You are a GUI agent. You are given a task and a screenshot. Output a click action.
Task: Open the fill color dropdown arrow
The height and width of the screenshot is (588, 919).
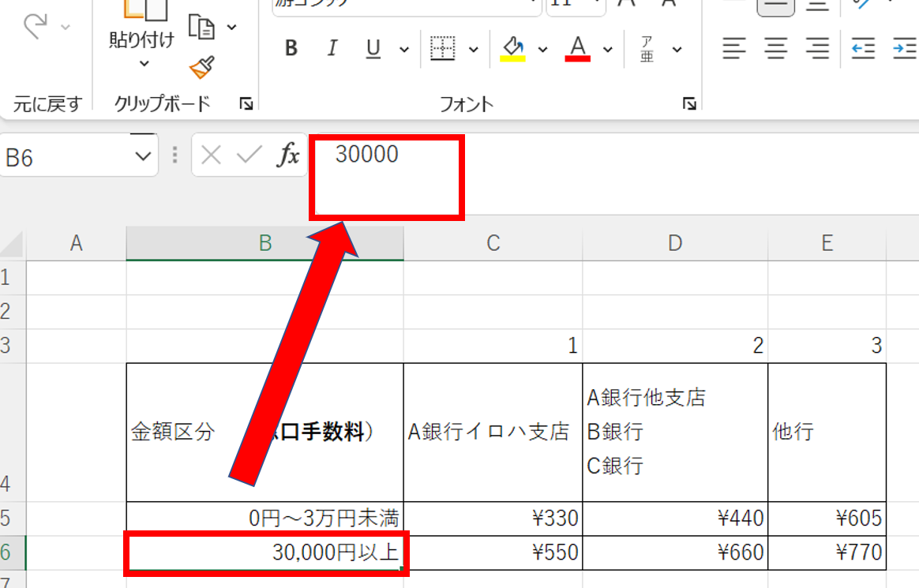pyautogui.click(x=542, y=49)
